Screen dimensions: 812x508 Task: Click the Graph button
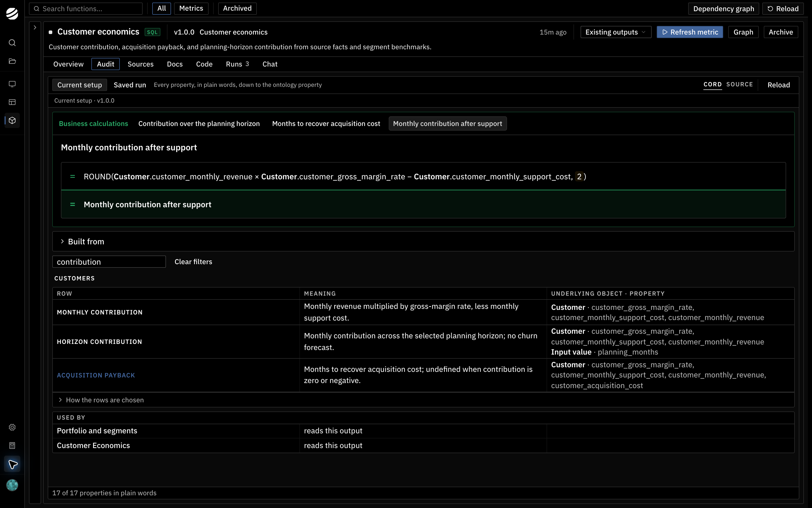(x=743, y=32)
